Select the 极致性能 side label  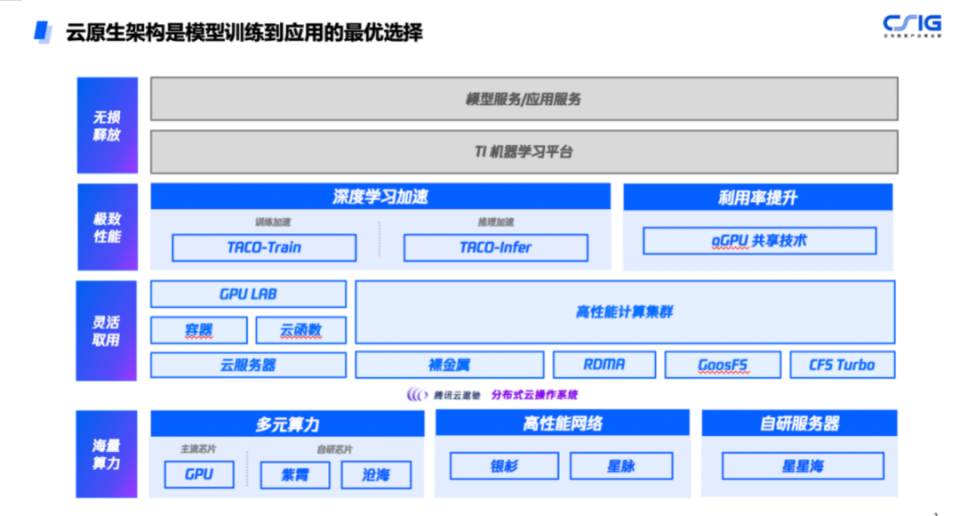107,227
